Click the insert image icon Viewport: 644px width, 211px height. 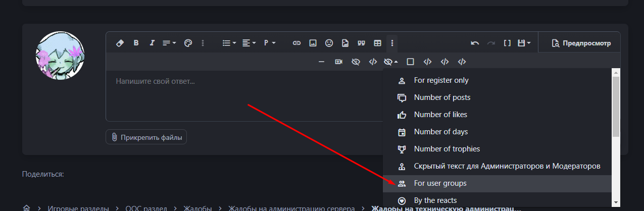point(313,43)
